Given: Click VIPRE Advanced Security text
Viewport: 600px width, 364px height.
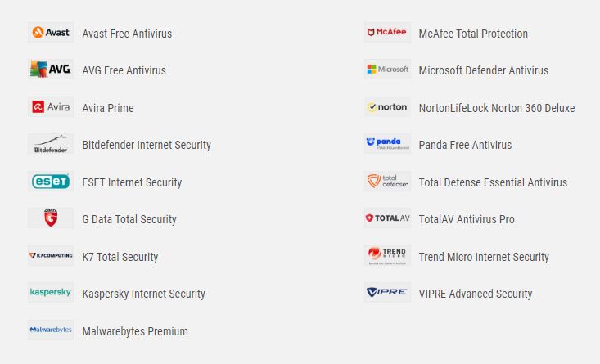Looking at the screenshot, I should pos(476,294).
